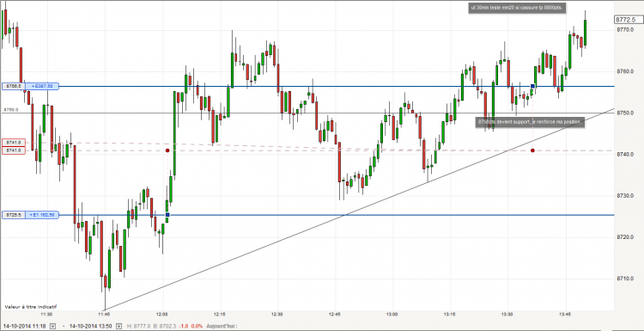This screenshot has width=644, height=331.
Task: Click the current price tag 8772.5
Action: pos(628,19)
